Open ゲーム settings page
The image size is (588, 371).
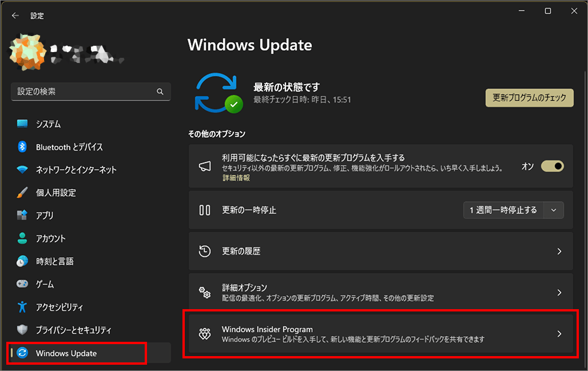[x=91, y=284]
